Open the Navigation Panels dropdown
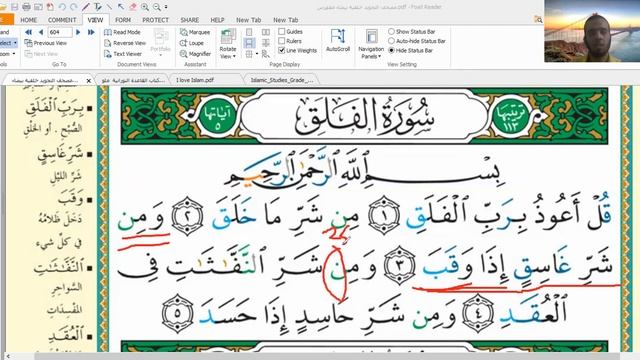The image size is (640, 360). (x=371, y=44)
